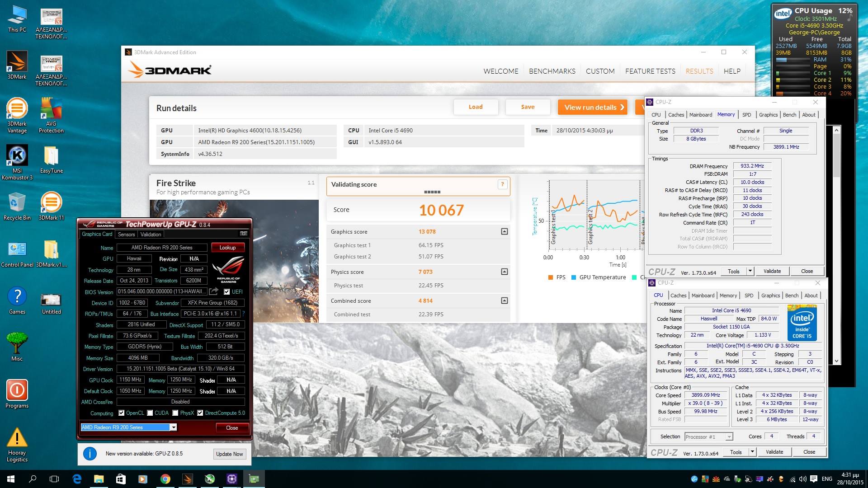Open MSI Kombustor 3 shortcut
The width and height of the screenshot is (868, 488).
click(x=17, y=163)
